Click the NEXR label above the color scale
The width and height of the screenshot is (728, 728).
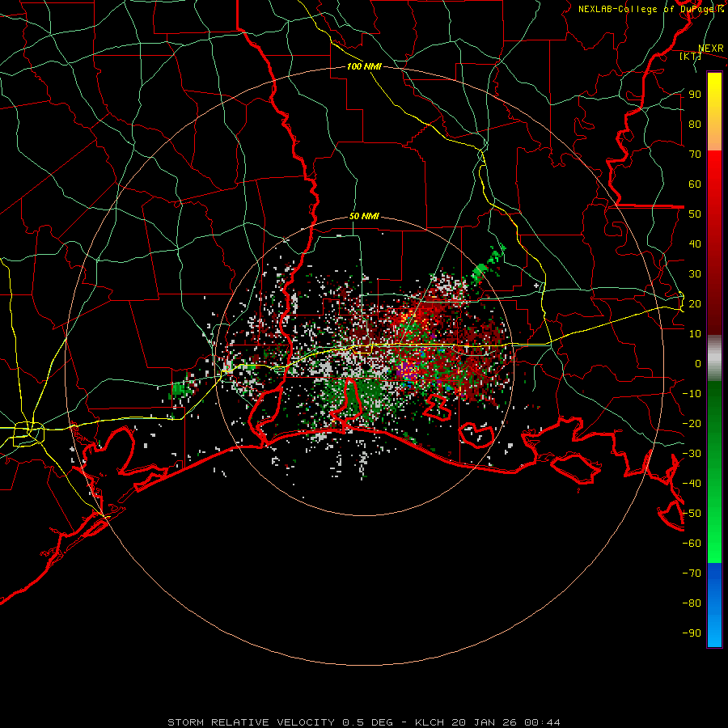710,49
